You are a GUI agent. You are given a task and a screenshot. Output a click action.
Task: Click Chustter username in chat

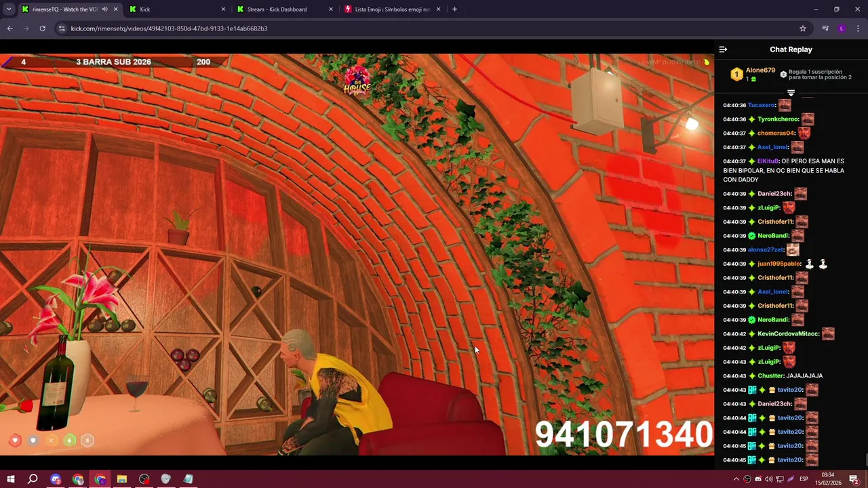(770, 376)
